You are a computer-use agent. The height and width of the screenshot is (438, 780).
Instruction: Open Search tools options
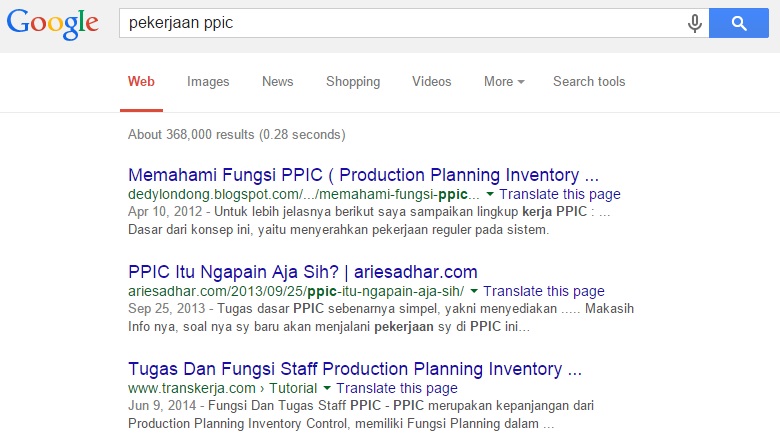589,82
